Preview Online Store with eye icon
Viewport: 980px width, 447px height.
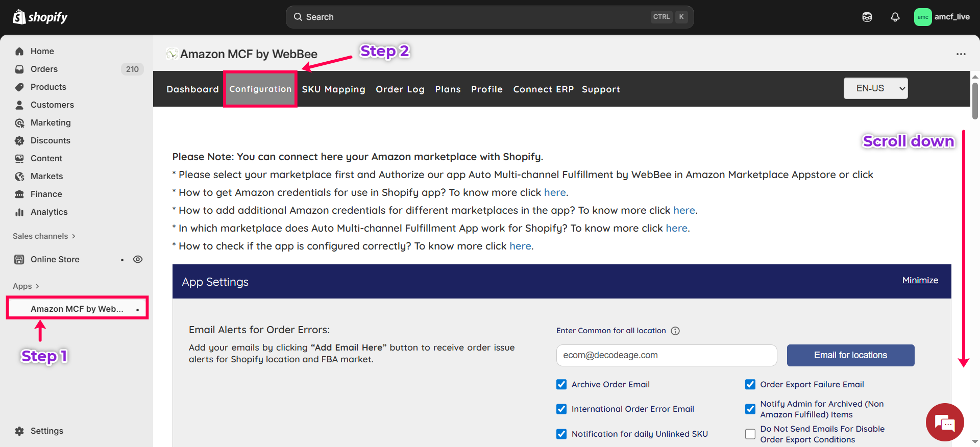(x=138, y=259)
